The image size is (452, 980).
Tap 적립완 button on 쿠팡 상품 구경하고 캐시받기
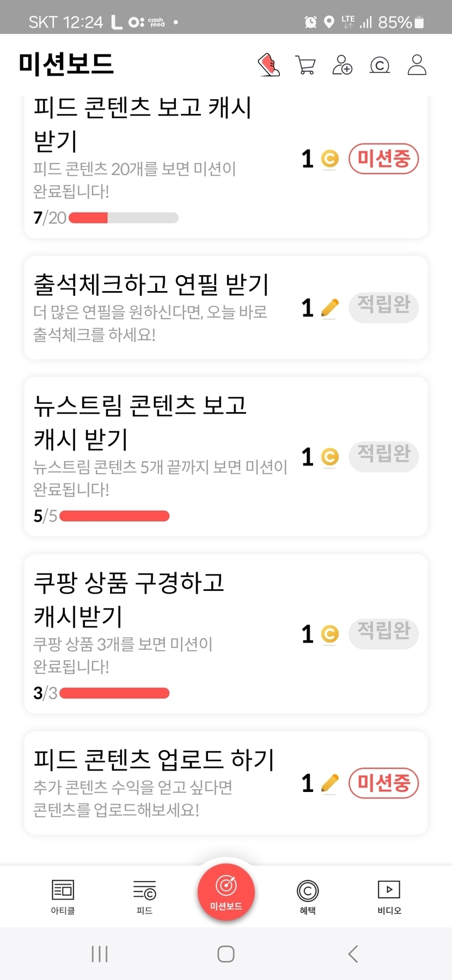click(383, 633)
